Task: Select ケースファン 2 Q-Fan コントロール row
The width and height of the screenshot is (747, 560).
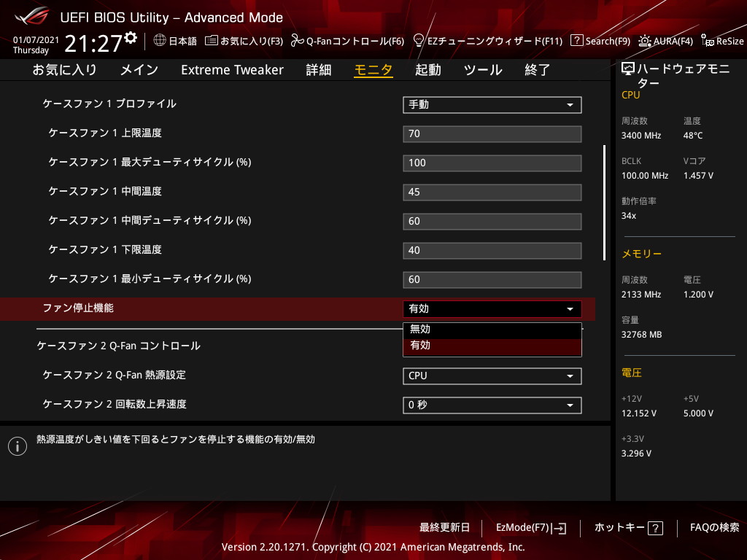Action: tap(119, 346)
